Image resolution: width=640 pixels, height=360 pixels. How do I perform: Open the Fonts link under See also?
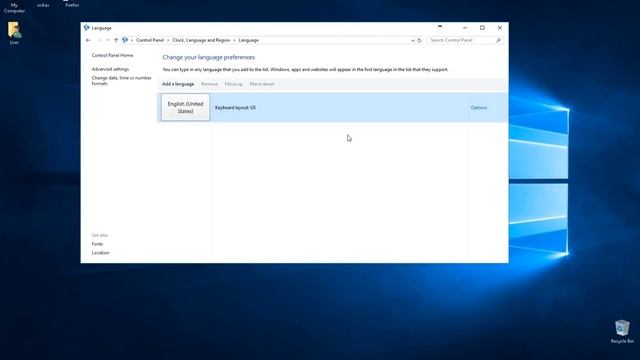97,244
